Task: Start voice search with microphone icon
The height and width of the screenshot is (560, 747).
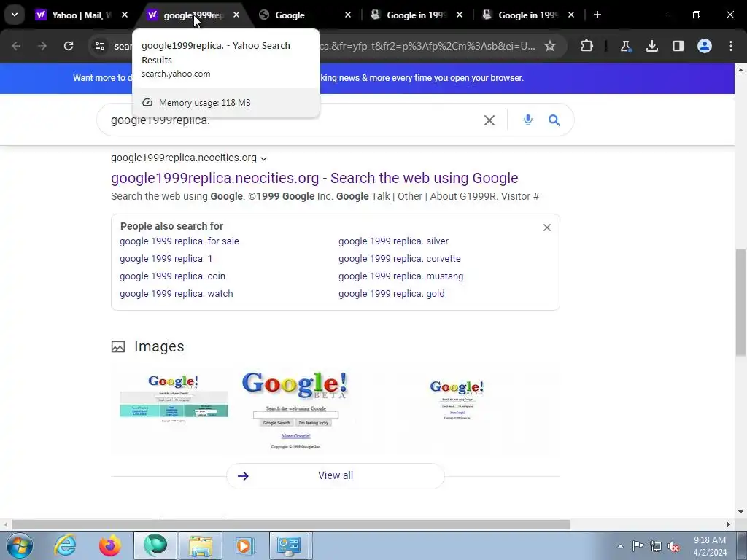Action: (x=528, y=120)
